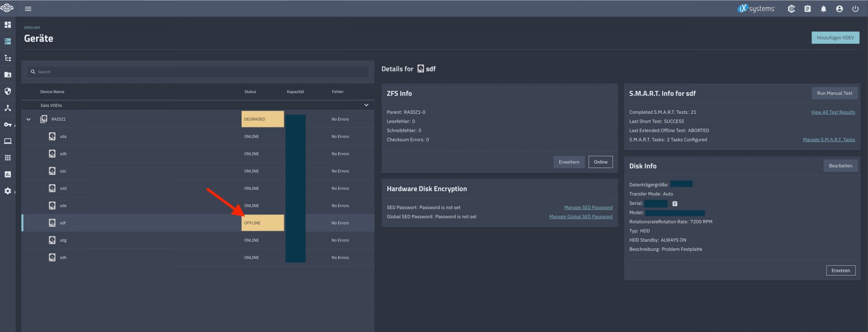
Task: Focus the device Search field
Action: [198, 72]
